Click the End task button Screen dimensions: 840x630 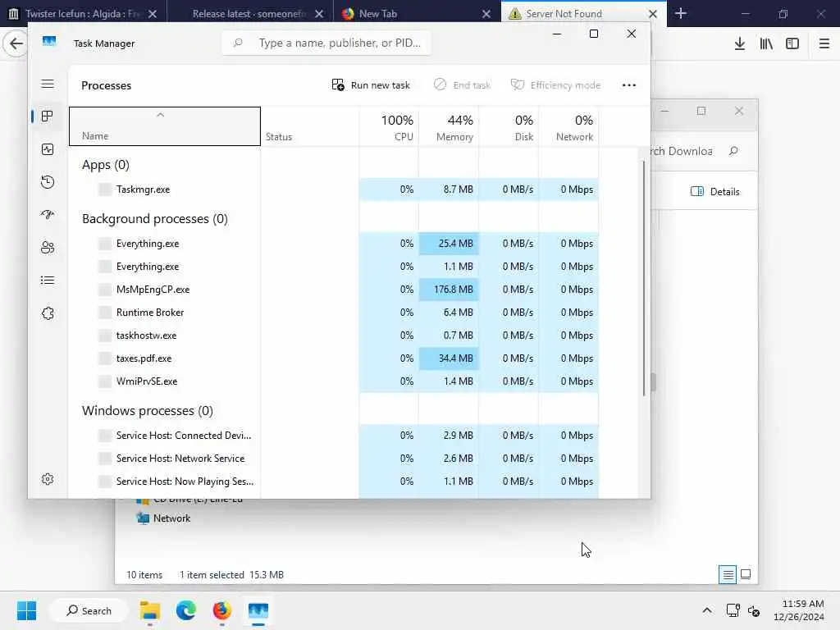click(x=462, y=85)
